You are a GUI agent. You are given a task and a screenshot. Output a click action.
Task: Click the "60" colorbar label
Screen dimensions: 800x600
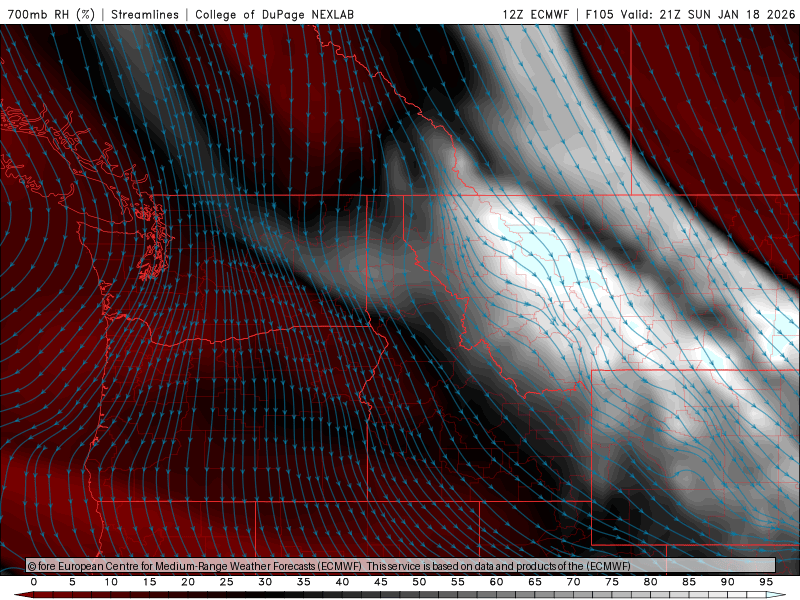click(x=496, y=582)
